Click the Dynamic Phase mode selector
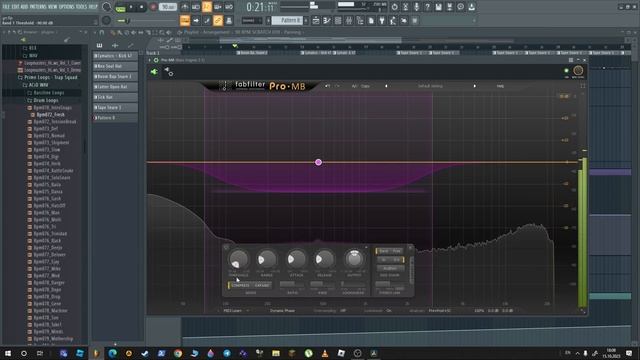640x360 pixels. tap(282, 311)
